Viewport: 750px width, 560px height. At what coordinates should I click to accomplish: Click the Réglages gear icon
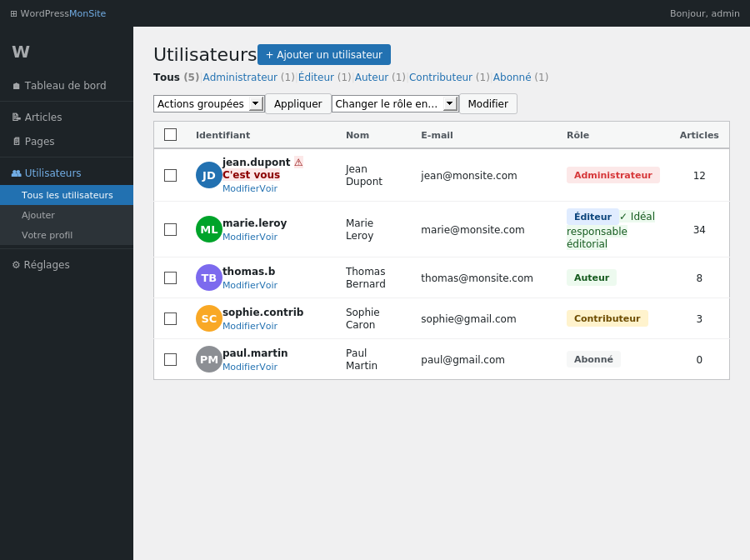coord(17,265)
